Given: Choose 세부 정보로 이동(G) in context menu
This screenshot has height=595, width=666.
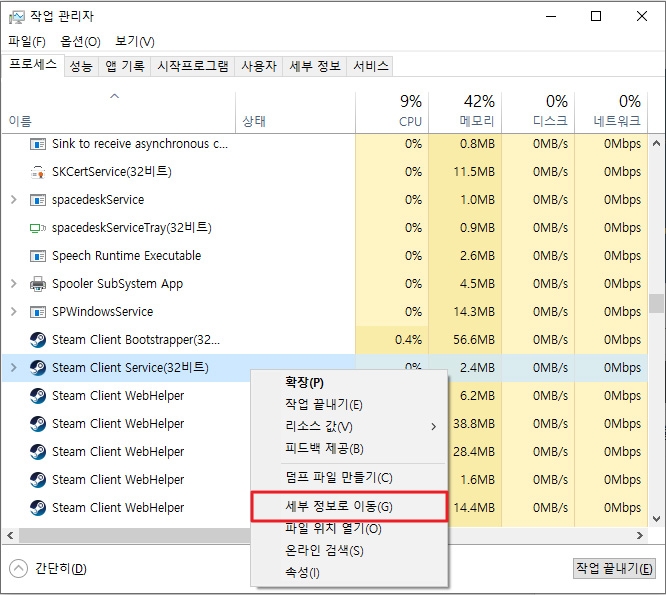Looking at the screenshot, I should [x=349, y=506].
